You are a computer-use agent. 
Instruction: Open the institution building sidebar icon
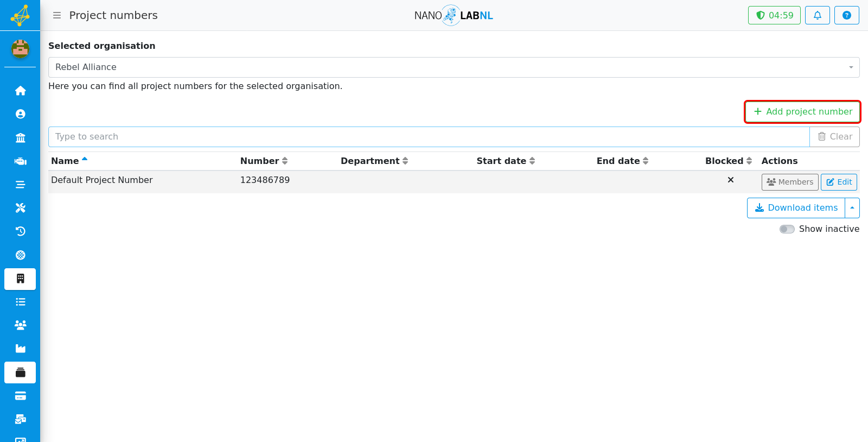(20, 137)
